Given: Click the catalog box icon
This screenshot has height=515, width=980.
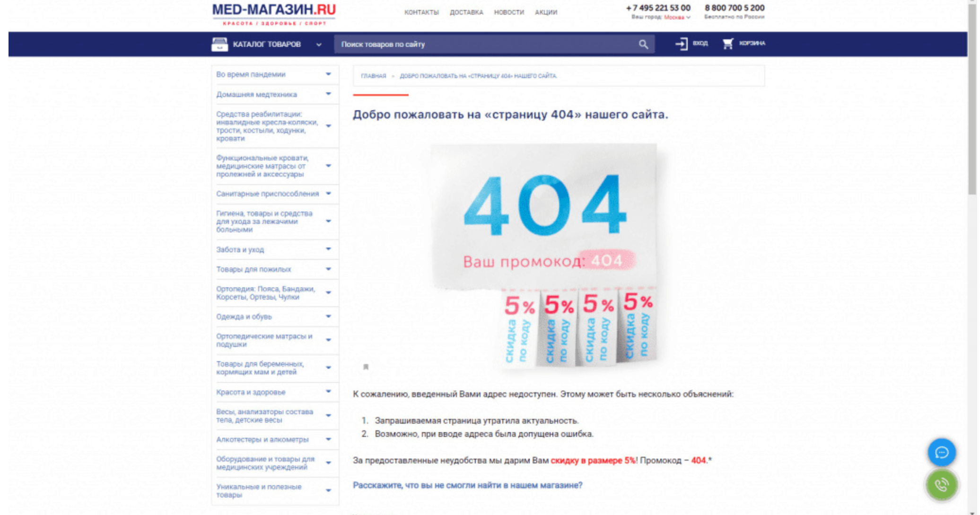Looking at the screenshot, I should [219, 44].
